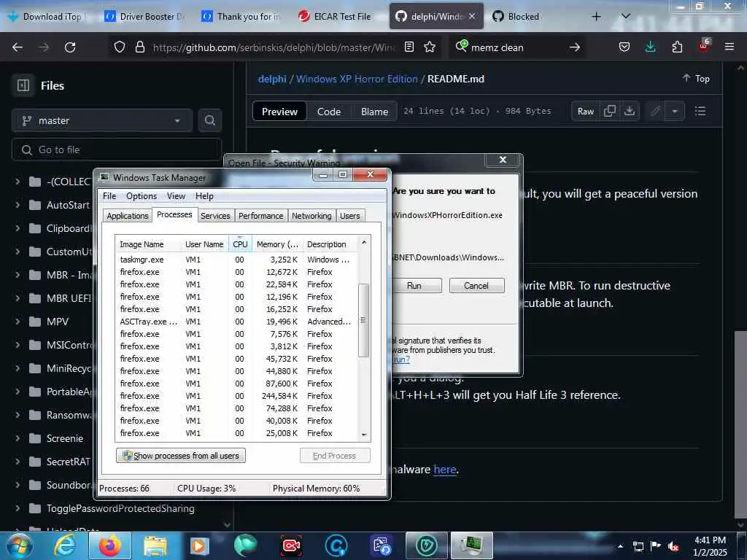
Task: Open Task Manager View menu
Action: 176,195
